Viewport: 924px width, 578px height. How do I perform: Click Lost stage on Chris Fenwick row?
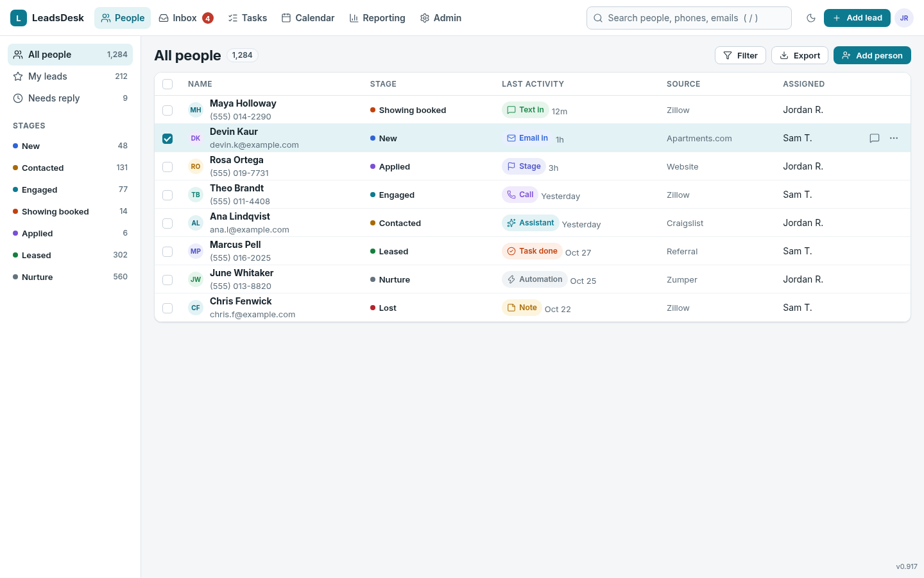(383, 308)
